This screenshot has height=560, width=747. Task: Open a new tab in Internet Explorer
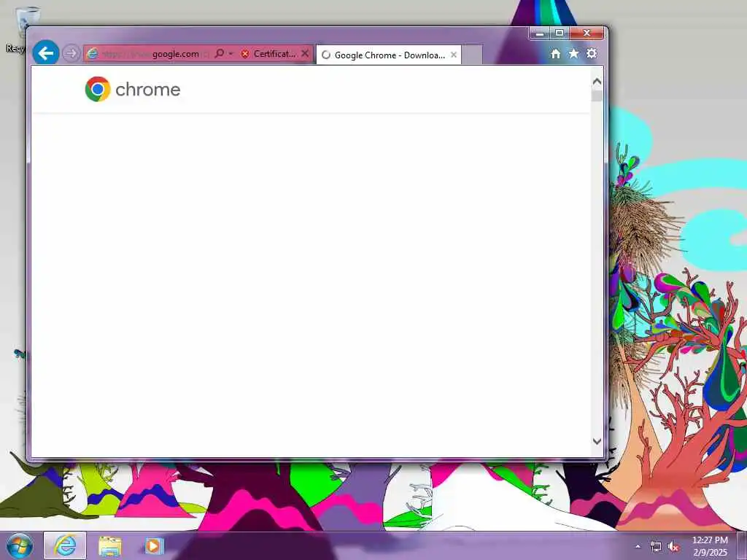click(472, 55)
